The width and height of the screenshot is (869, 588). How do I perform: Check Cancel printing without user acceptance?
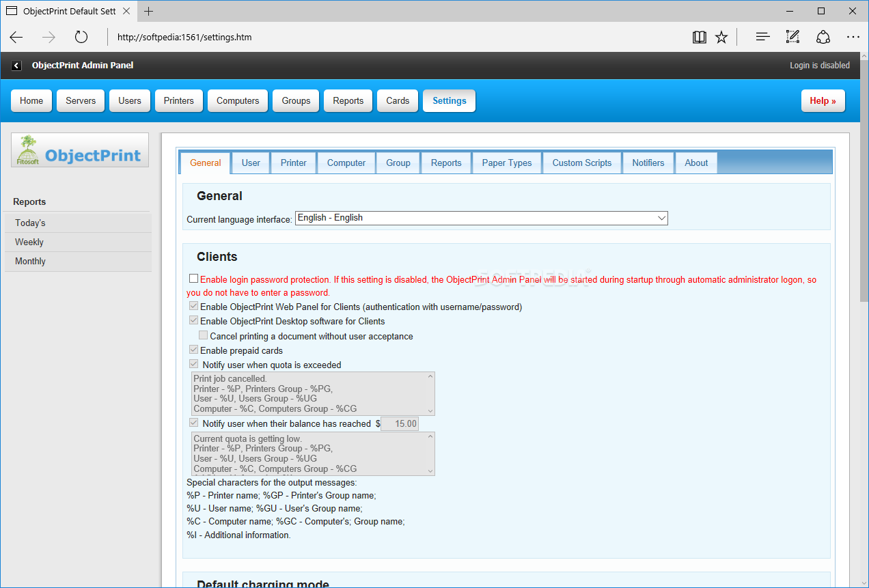pos(204,335)
